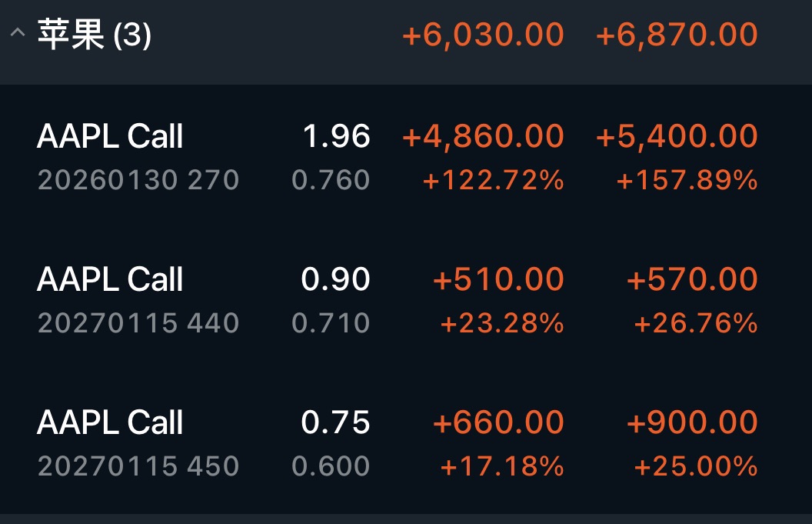Click the 0.760 cost value
The height and width of the screenshot is (524, 812).
331,180
